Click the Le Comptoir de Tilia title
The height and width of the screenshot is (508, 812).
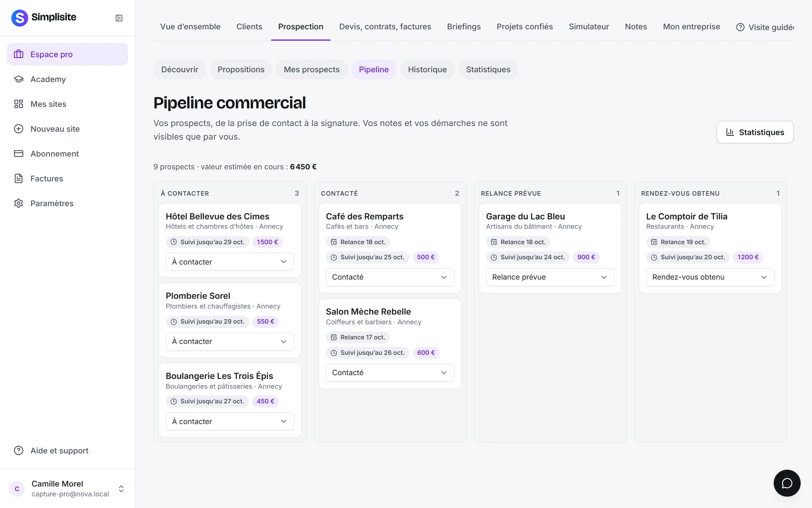(687, 216)
